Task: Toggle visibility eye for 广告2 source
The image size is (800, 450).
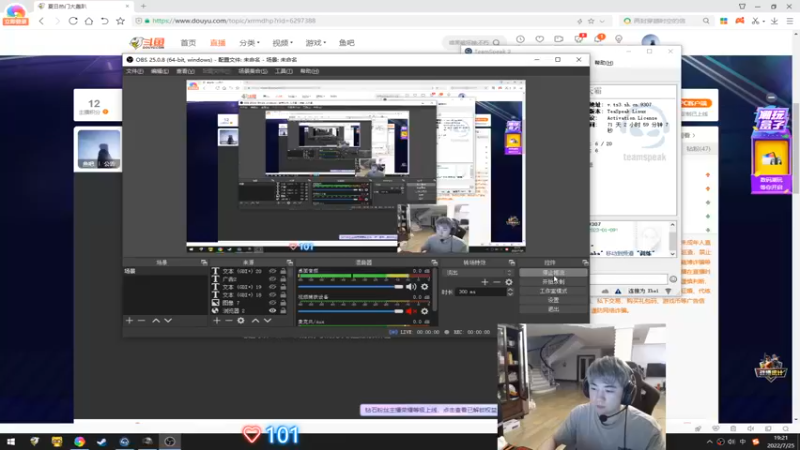Action: (x=272, y=279)
